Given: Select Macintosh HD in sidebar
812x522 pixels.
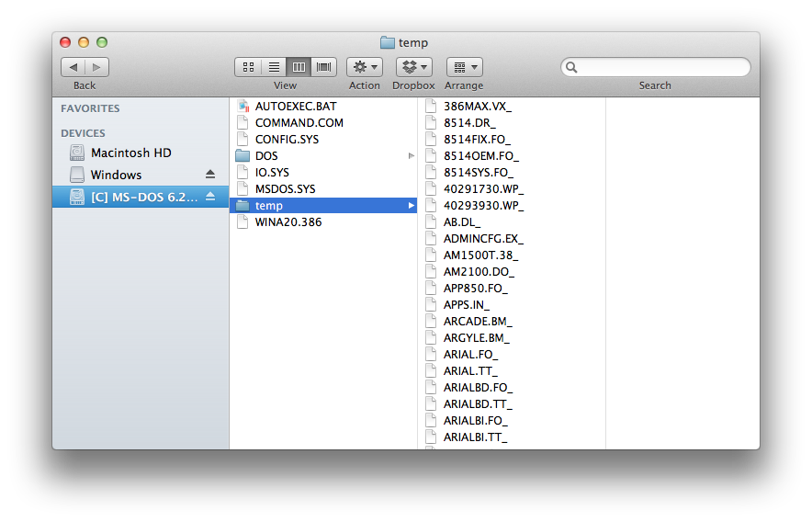Looking at the screenshot, I should click(141, 153).
